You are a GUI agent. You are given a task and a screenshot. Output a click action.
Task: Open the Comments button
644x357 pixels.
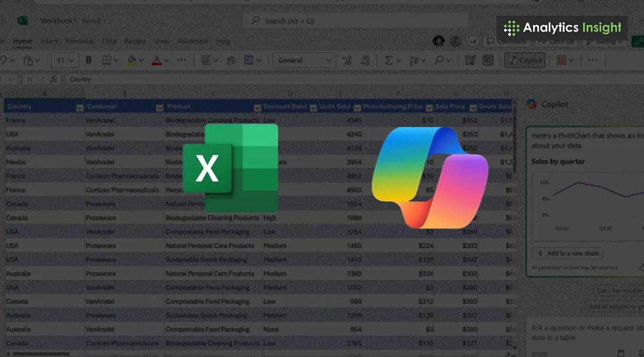click(506, 41)
